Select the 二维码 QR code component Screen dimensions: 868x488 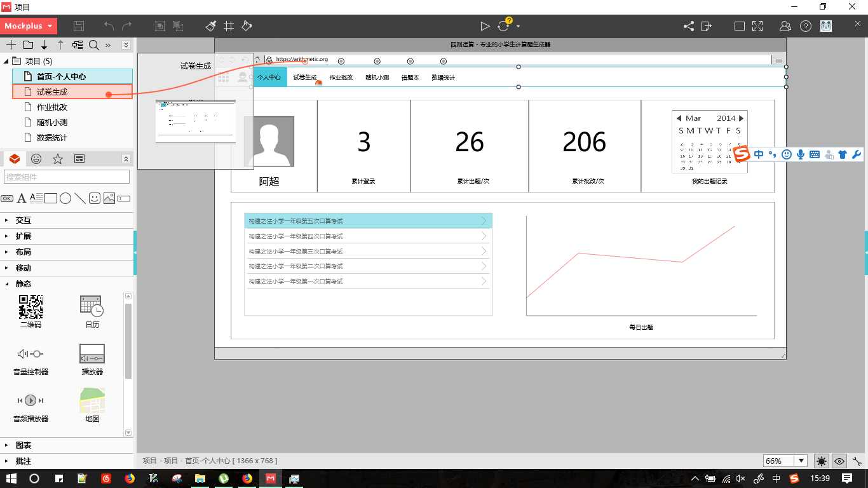31,312
